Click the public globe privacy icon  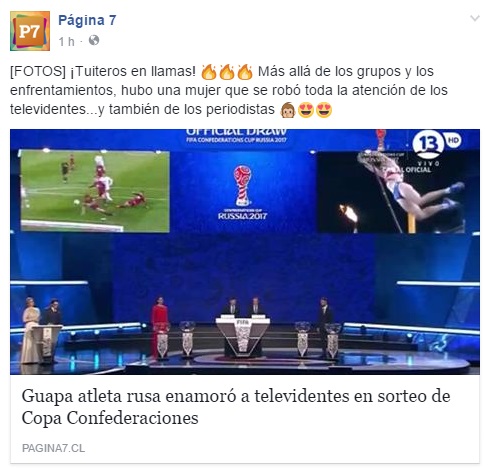pos(94,40)
